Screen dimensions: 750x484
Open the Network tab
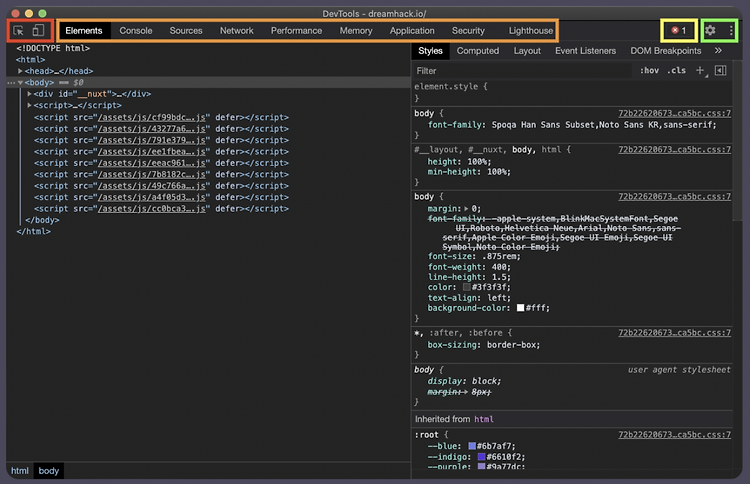pyautogui.click(x=236, y=31)
